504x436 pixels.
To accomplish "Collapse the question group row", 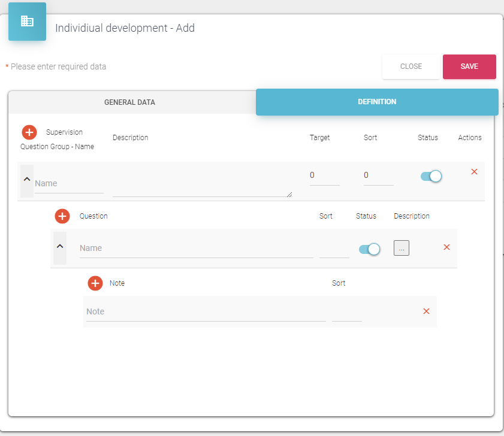I will coord(27,180).
